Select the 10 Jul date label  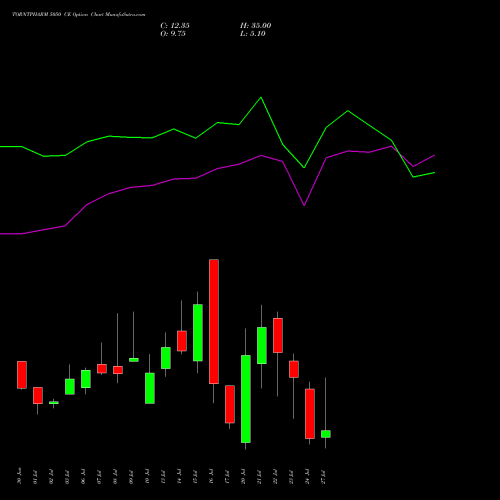pyautogui.click(x=147, y=477)
